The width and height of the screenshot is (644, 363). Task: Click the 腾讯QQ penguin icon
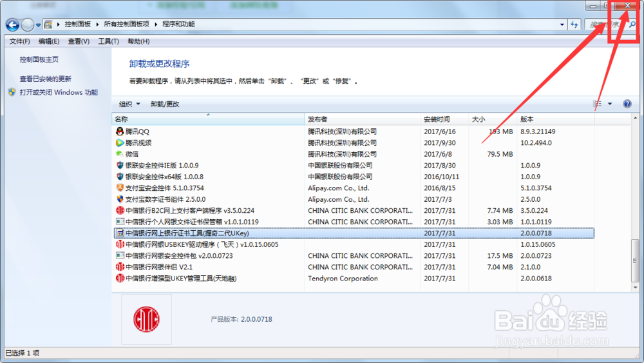[120, 131]
